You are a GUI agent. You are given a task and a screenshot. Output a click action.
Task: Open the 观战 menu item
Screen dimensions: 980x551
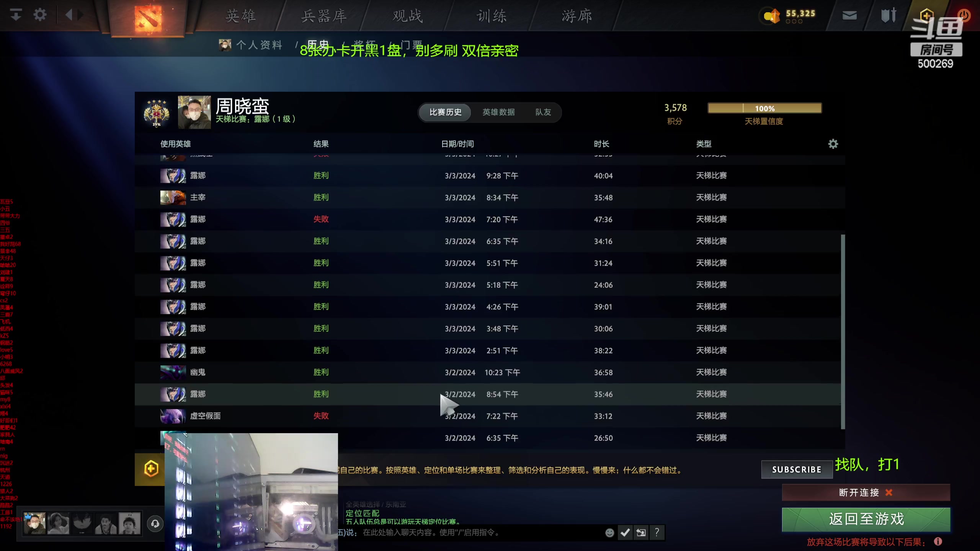coord(407,16)
